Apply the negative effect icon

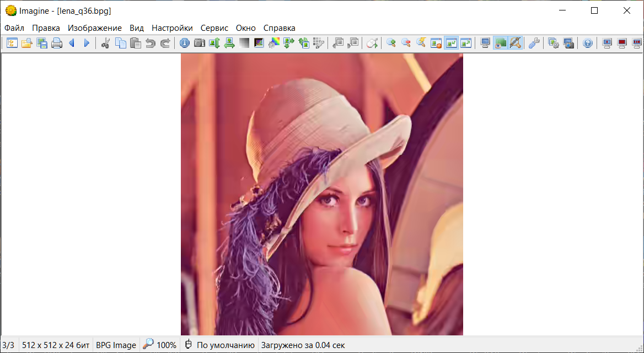point(259,42)
